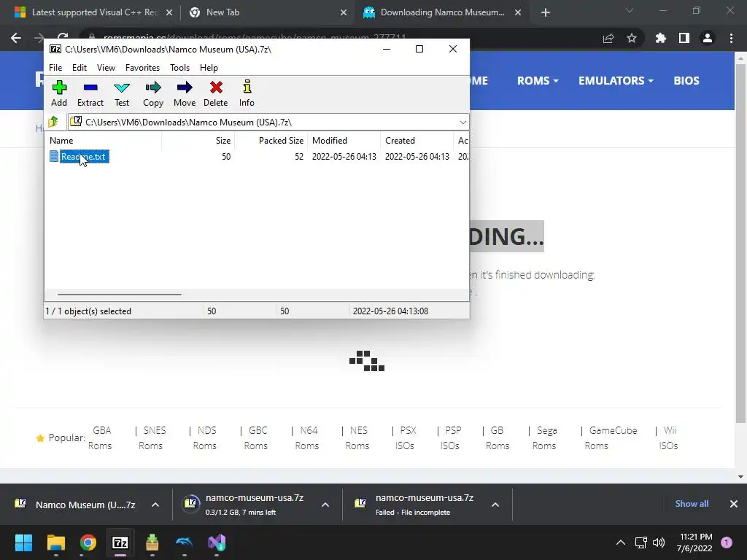Open the Info tool in 7-Zip
Image resolution: width=747 pixels, height=560 pixels.
247,93
